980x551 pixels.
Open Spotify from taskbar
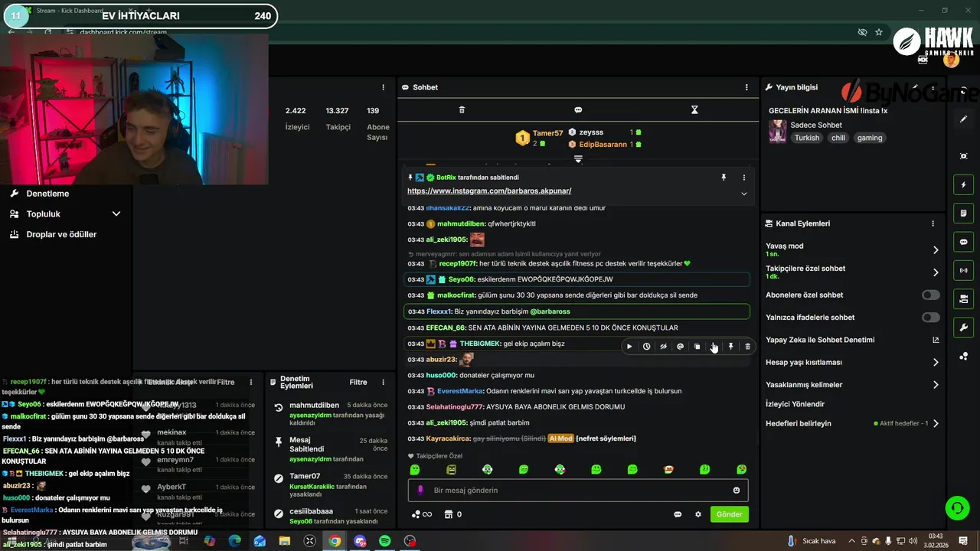[x=385, y=541]
